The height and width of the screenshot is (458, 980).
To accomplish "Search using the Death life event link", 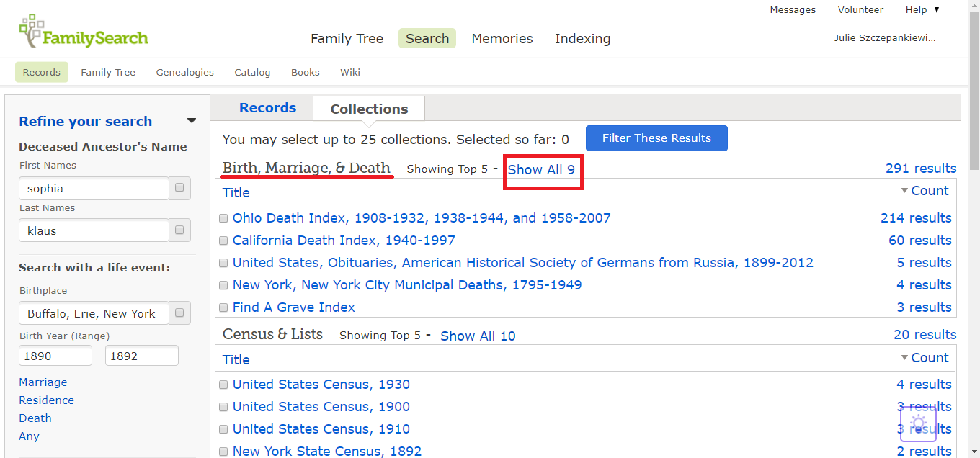I will click(35, 418).
